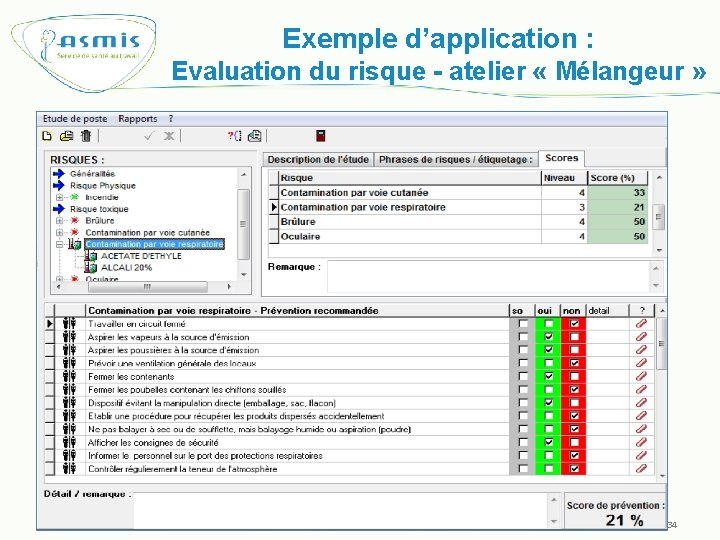Screen dimensions: 720x540
Task: Click into the Remarque text field
Action: tap(489, 276)
